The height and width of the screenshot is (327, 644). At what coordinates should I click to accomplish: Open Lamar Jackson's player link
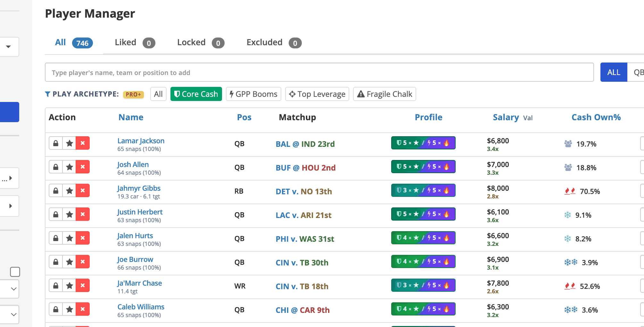(x=141, y=141)
